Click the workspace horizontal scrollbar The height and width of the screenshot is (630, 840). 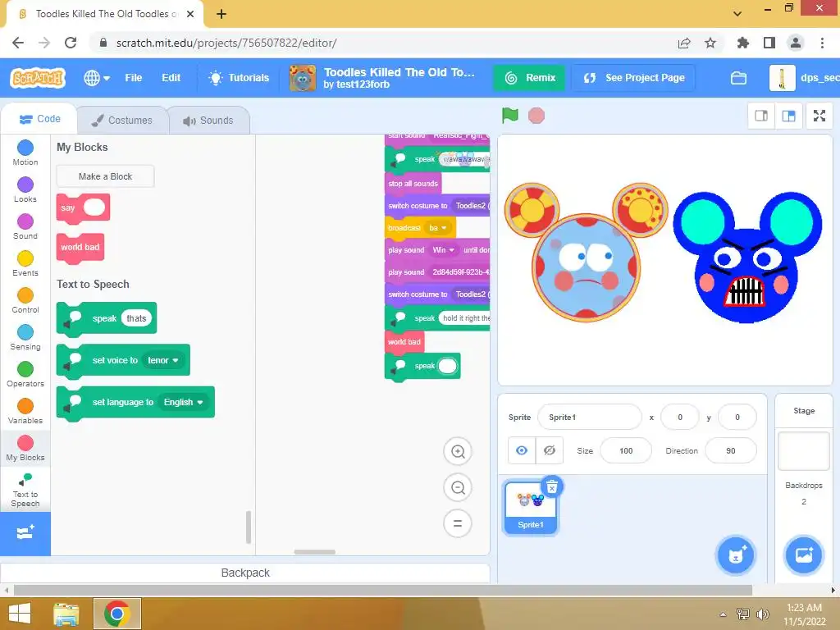pyautogui.click(x=314, y=552)
